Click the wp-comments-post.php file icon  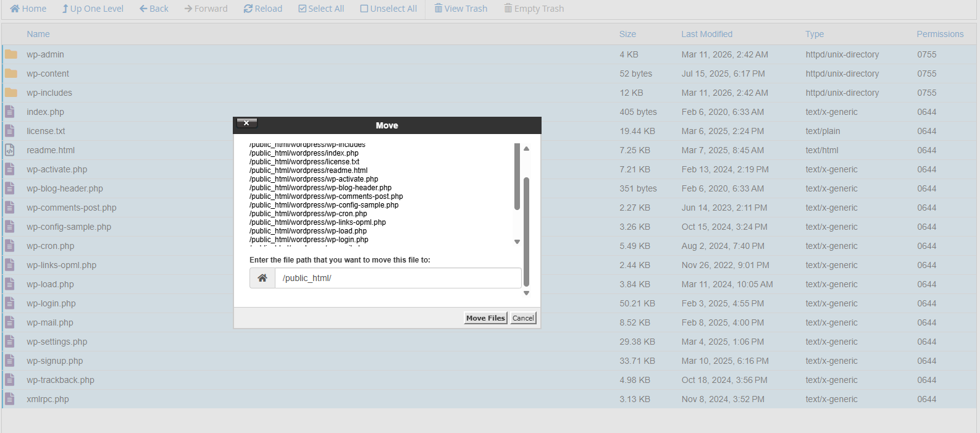point(10,208)
